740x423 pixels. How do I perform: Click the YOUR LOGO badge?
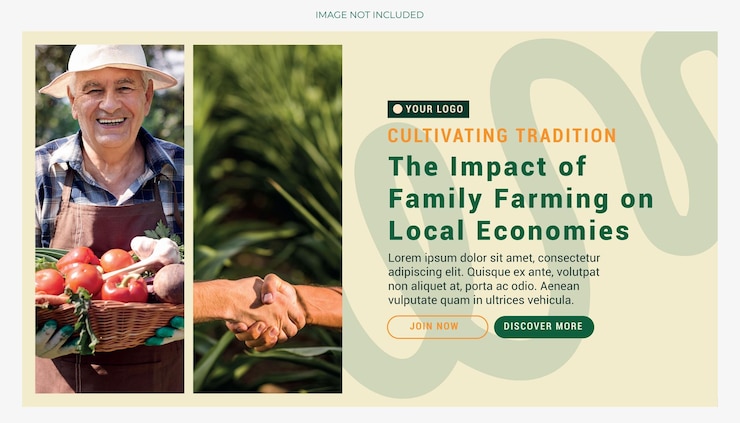(x=428, y=109)
